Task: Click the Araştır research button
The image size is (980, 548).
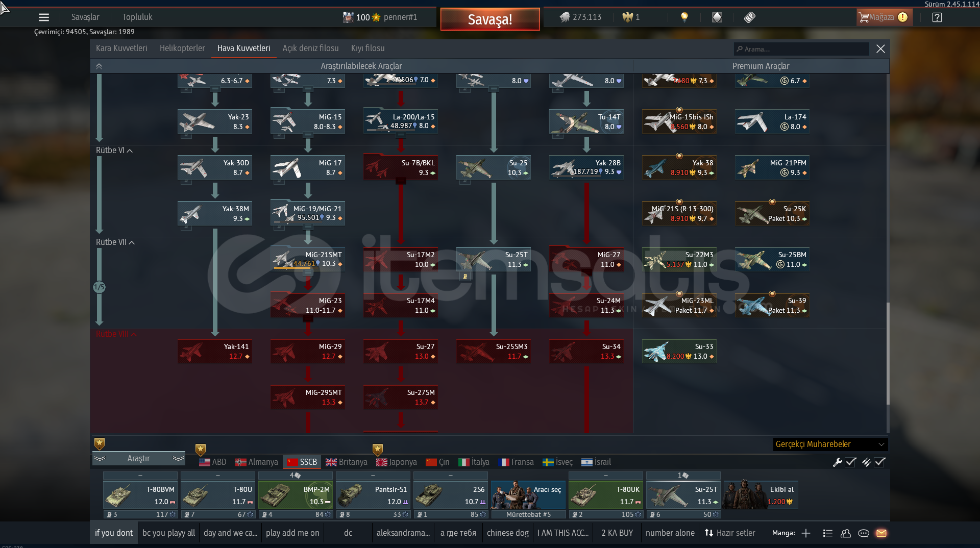Action: click(x=139, y=459)
